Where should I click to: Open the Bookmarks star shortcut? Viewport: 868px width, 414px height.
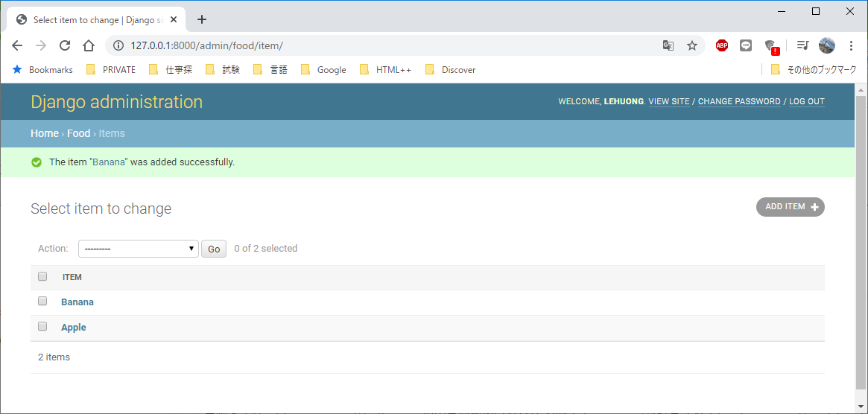42,70
